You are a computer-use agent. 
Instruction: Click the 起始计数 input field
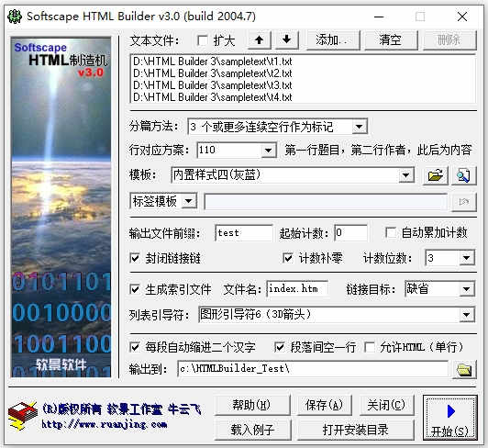(350, 233)
